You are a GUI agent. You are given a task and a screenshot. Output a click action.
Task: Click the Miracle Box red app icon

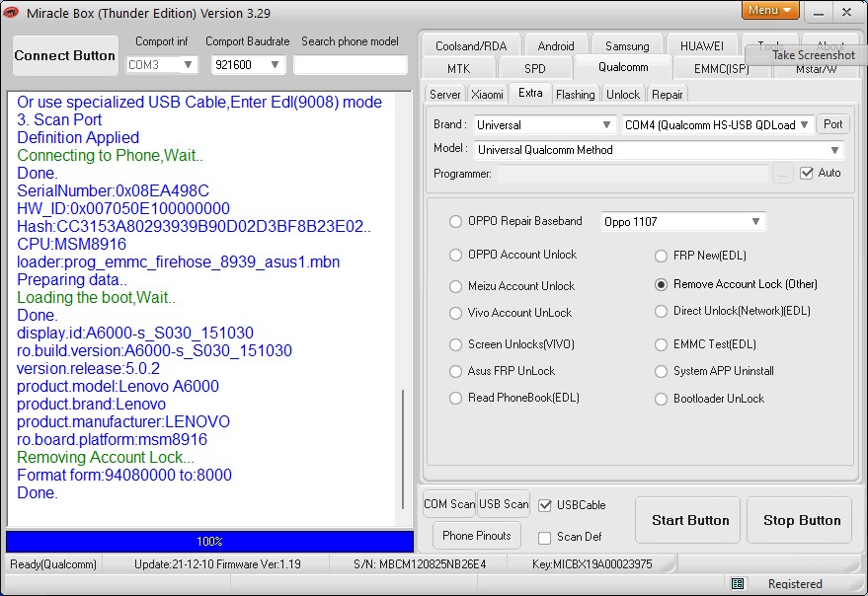point(10,12)
